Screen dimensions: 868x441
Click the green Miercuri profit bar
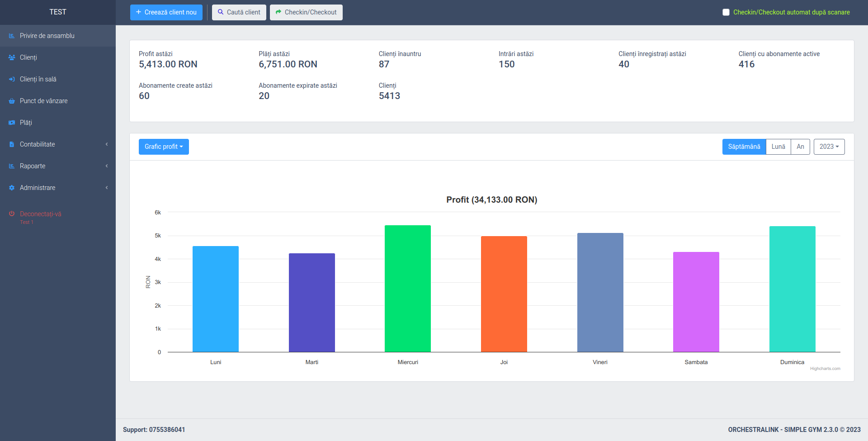407,289
